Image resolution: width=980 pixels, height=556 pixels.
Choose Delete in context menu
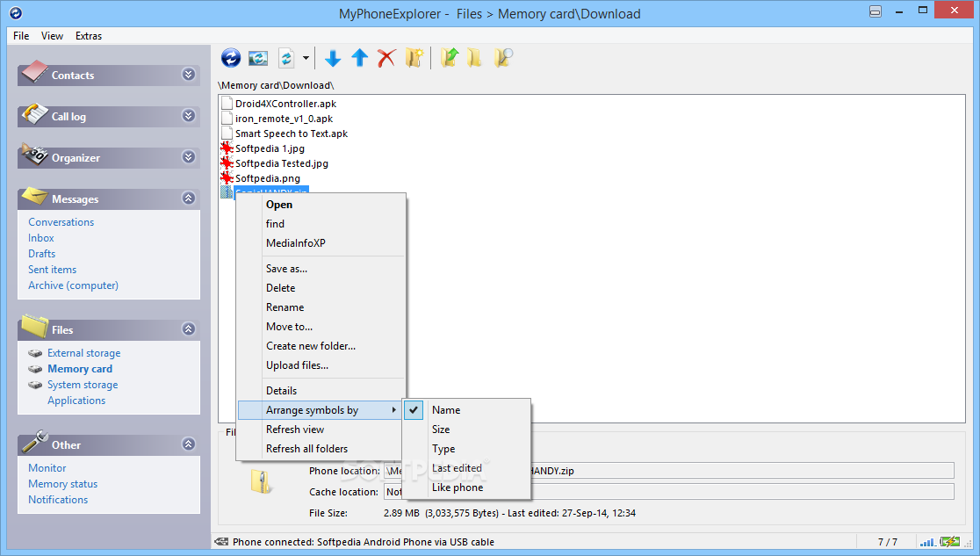pyautogui.click(x=320, y=288)
